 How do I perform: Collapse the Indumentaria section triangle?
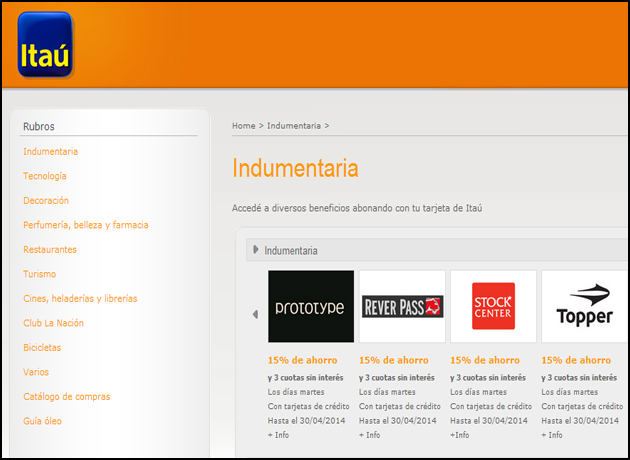click(x=257, y=250)
